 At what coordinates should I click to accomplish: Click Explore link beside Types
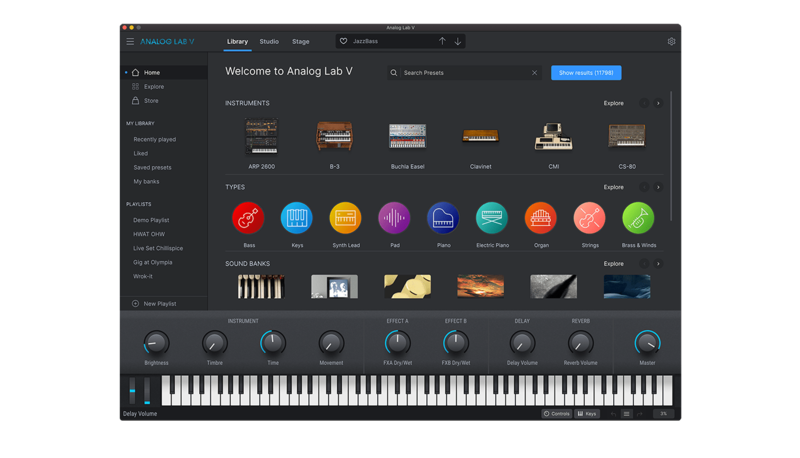(x=613, y=187)
